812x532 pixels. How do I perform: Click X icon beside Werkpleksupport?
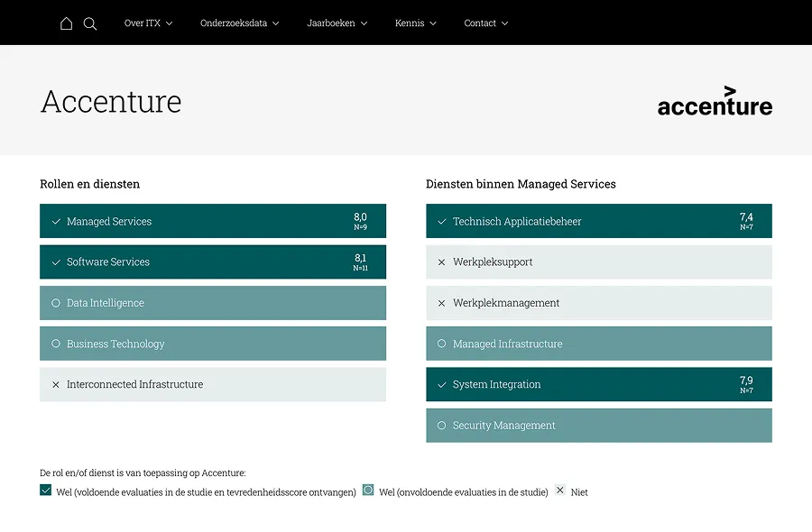[442, 262]
